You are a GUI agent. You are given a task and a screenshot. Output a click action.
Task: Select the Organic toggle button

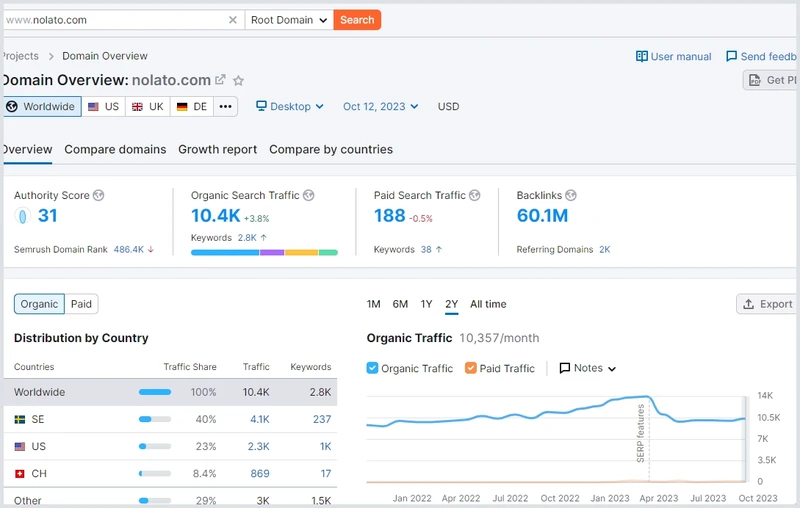(39, 304)
